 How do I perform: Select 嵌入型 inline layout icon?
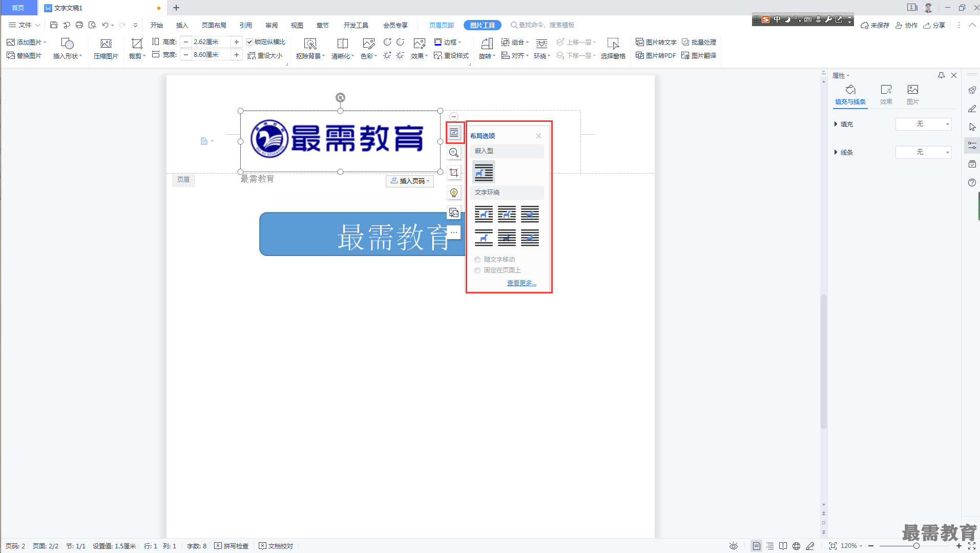tap(483, 172)
